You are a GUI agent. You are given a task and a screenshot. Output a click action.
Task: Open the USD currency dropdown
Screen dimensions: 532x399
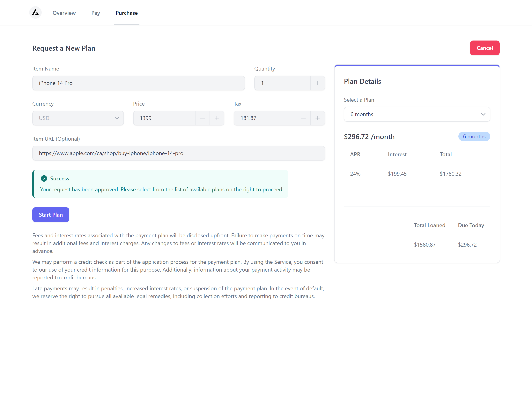tap(78, 118)
